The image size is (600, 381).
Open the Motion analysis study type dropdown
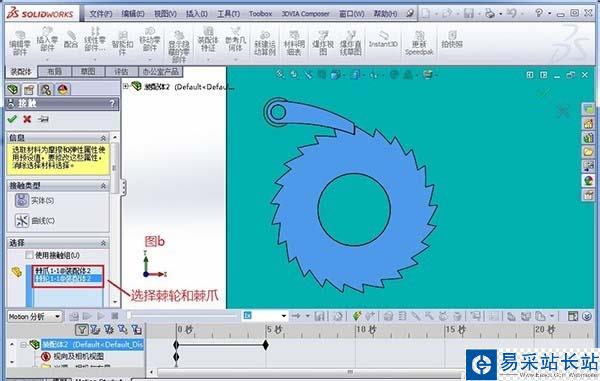[34, 317]
